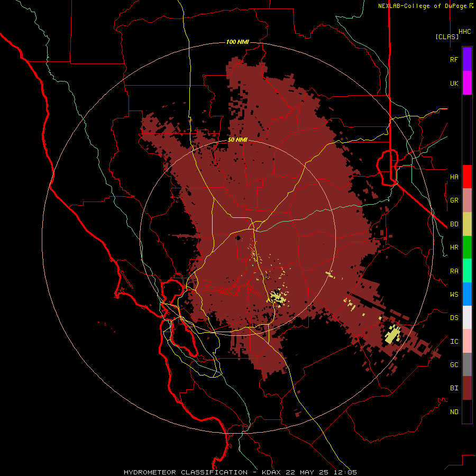Image resolution: width=476 pixels, height=476 pixels.
Task: Click the RF legend label
Action: (454, 59)
